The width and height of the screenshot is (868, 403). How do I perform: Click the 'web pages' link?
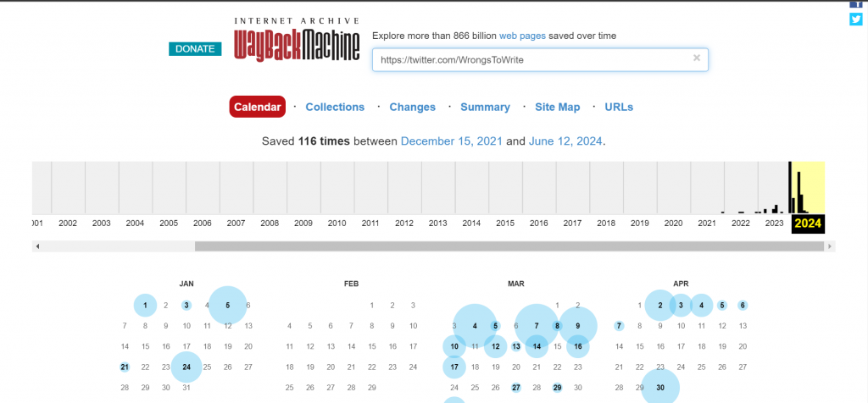pyautogui.click(x=520, y=36)
